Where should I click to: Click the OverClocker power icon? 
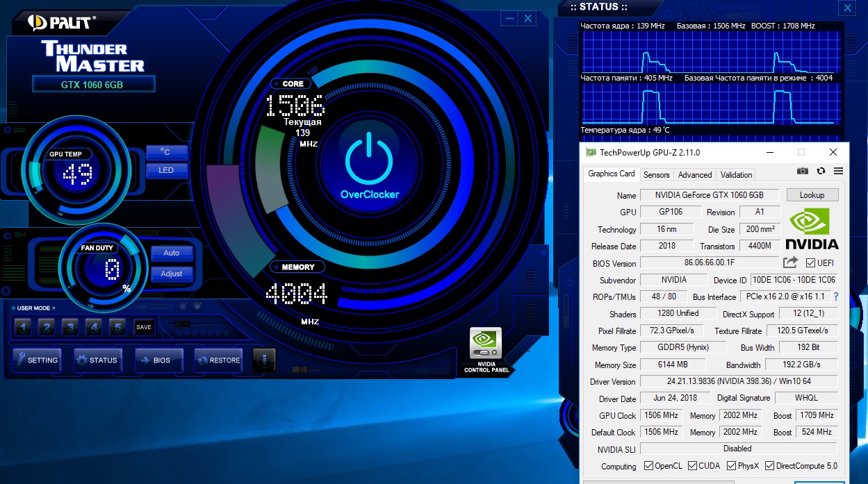point(369,160)
